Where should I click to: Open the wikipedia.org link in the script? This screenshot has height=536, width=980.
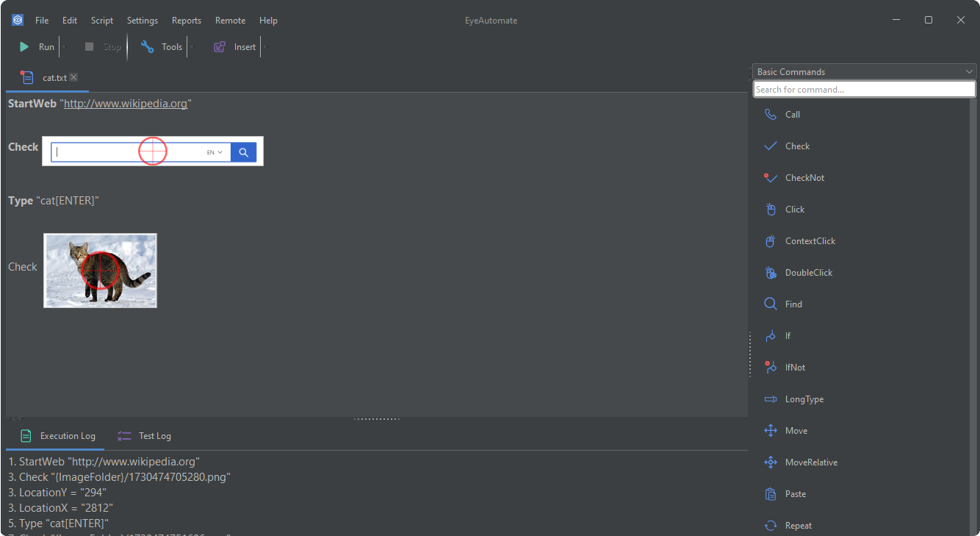(x=126, y=104)
